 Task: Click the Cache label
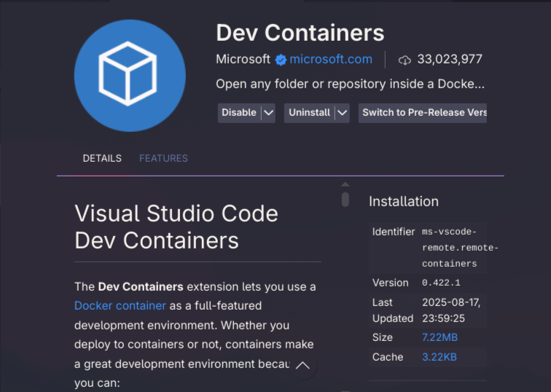(x=388, y=357)
